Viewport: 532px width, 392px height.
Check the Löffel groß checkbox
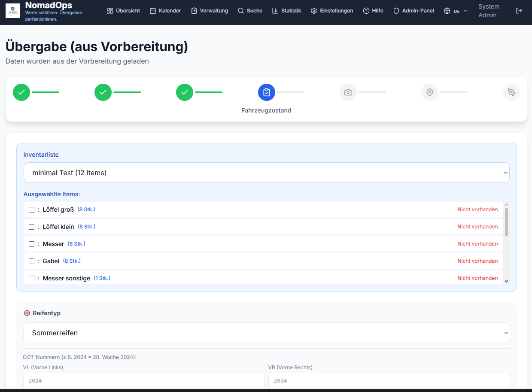click(31, 210)
